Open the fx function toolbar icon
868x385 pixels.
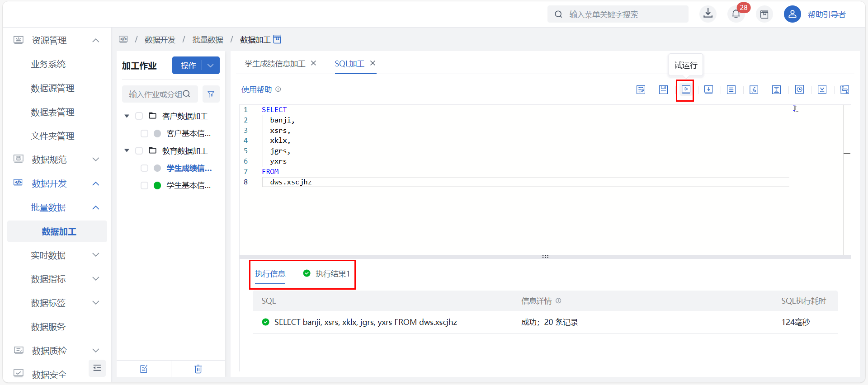coord(754,89)
